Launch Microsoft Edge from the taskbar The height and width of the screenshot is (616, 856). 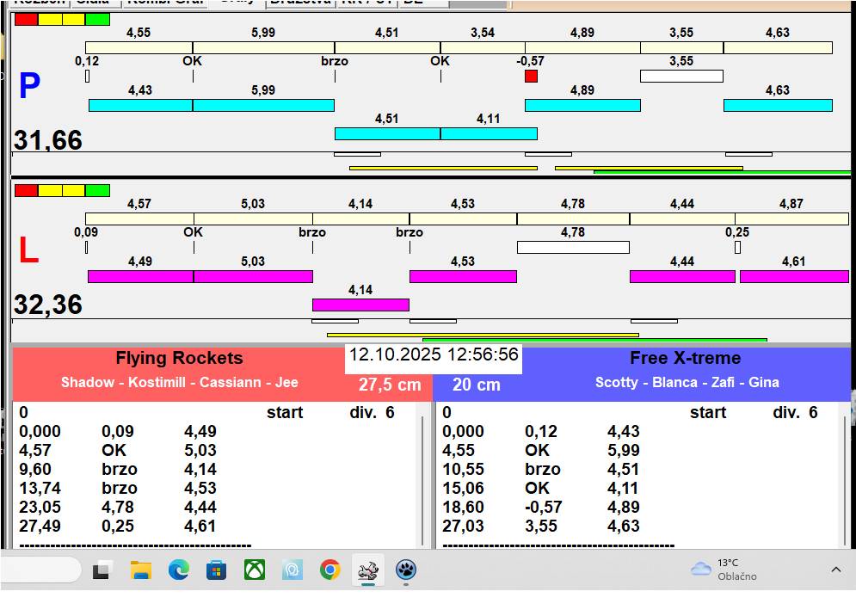pyautogui.click(x=178, y=570)
